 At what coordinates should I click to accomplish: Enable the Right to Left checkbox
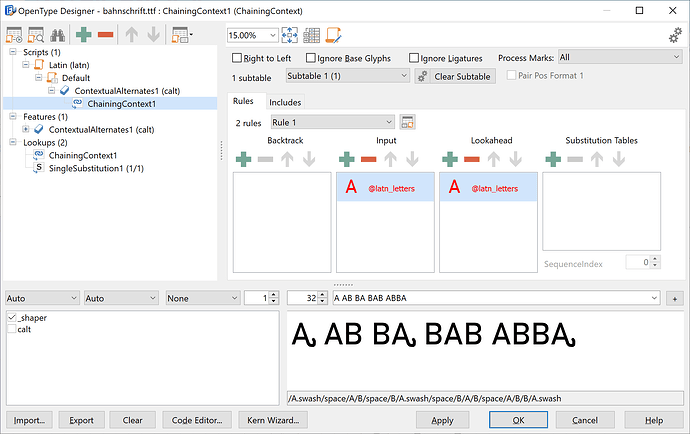tap(237, 58)
